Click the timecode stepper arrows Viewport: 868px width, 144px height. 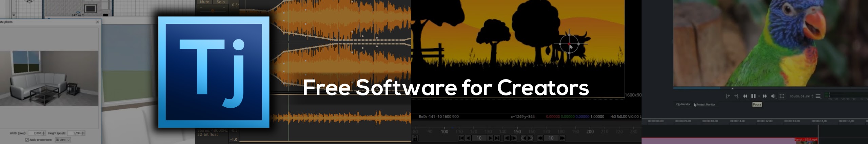click(812, 96)
